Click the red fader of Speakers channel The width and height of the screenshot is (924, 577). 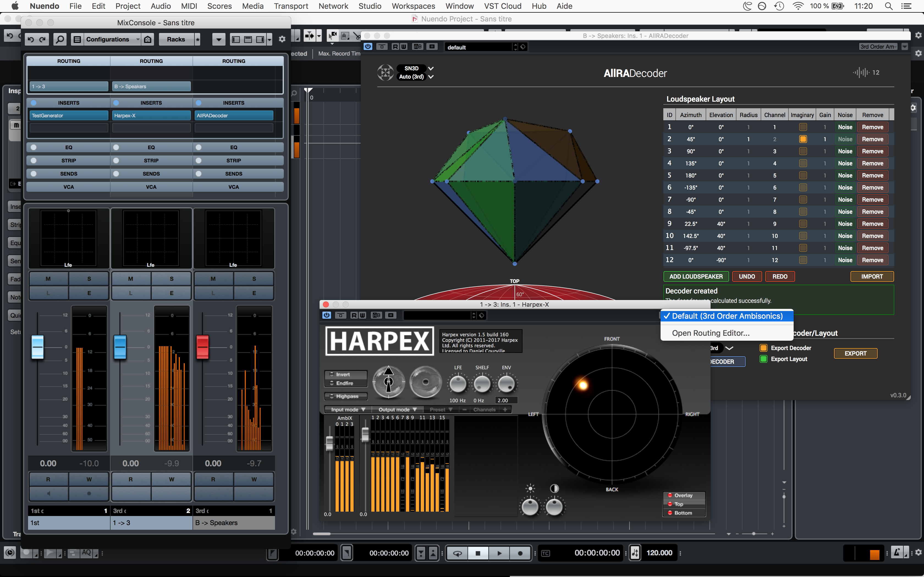(202, 346)
